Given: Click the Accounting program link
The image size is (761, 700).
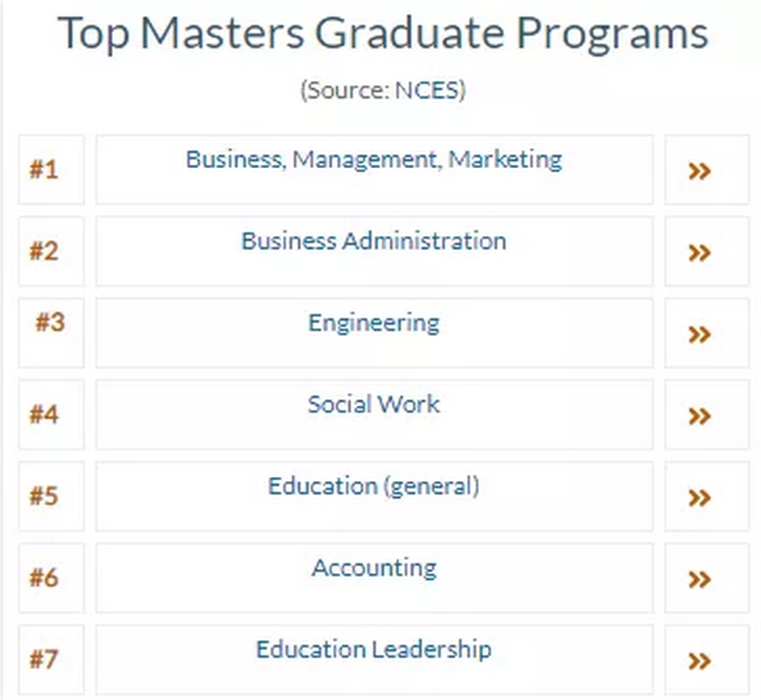Looking at the screenshot, I should tap(374, 567).
